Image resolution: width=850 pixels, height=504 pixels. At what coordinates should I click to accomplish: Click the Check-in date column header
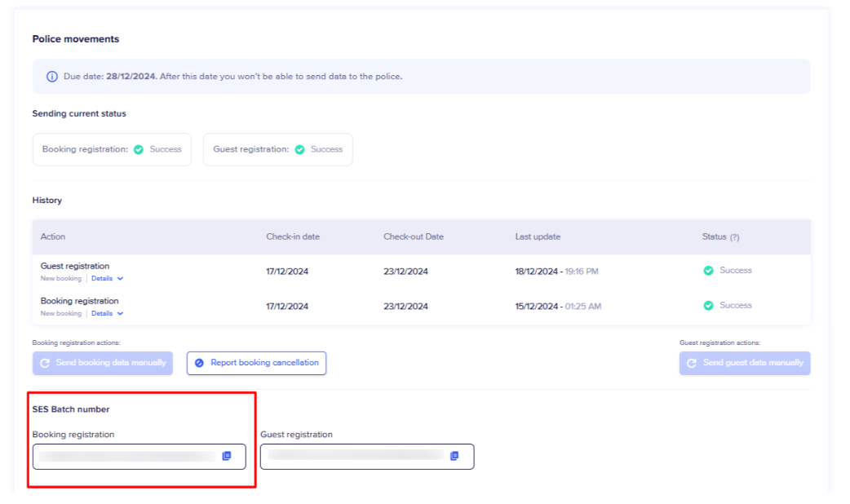tap(293, 237)
